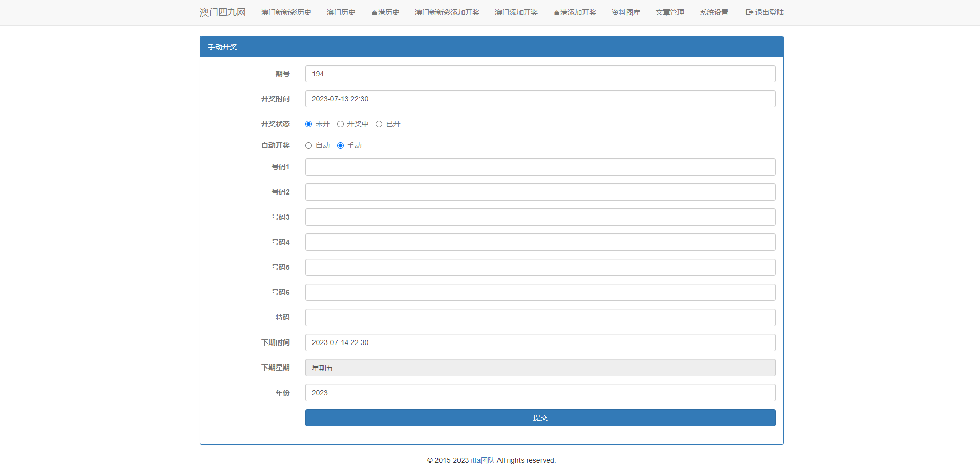Go to 香港历史 page

pos(385,12)
